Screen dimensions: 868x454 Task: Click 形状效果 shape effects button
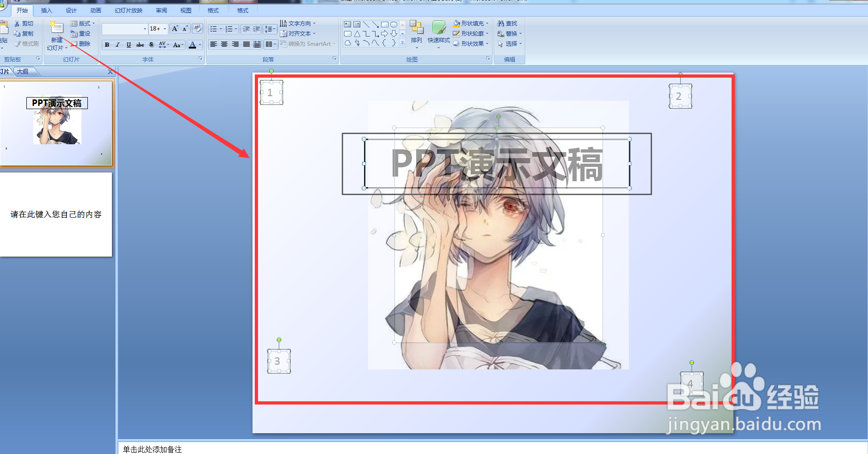pos(471,44)
